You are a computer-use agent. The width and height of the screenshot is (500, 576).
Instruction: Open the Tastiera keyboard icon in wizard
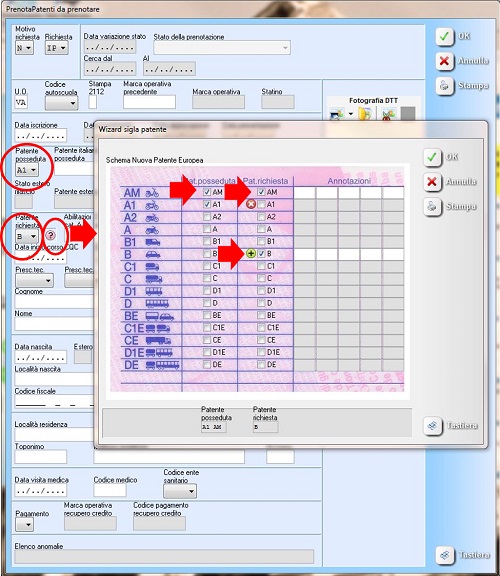click(432, 426)
